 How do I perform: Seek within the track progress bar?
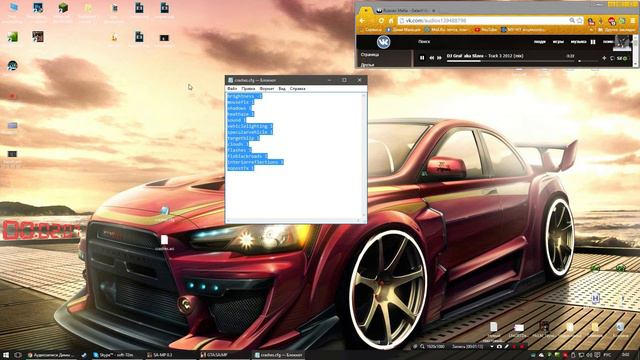point(510,61)
